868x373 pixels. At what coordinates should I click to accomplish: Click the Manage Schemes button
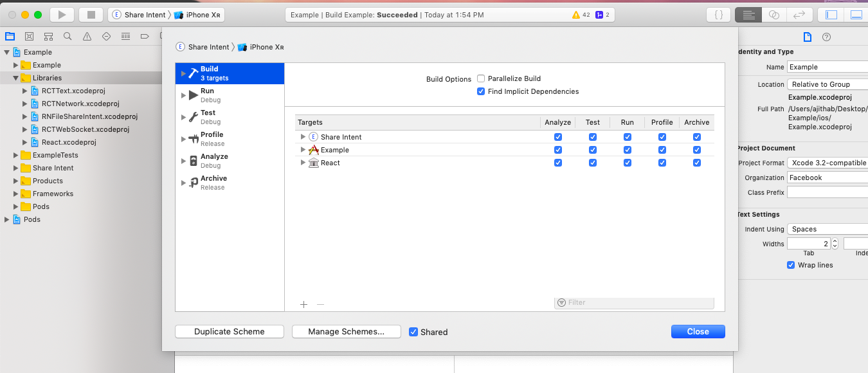pos(346,332)
